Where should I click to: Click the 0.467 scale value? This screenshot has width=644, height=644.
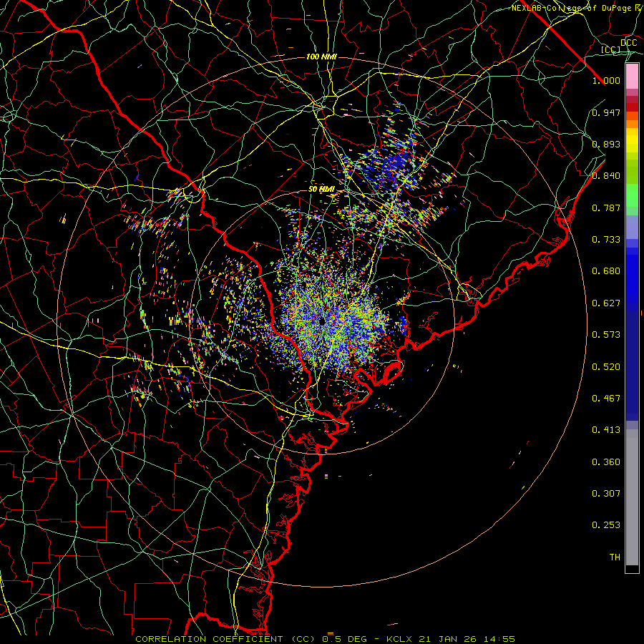click(606, 399)
